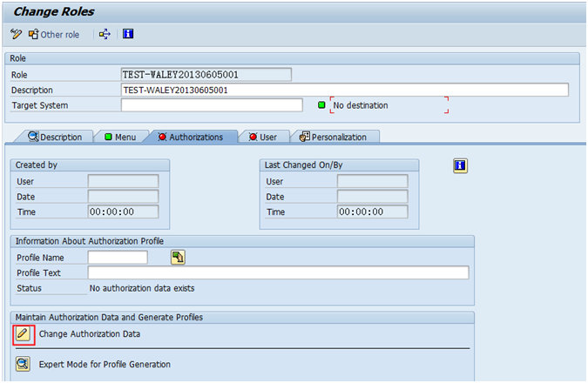Select the 'No authorization data exists' status text
This screenshot has width=588, height=383.
tap(142, 288)
